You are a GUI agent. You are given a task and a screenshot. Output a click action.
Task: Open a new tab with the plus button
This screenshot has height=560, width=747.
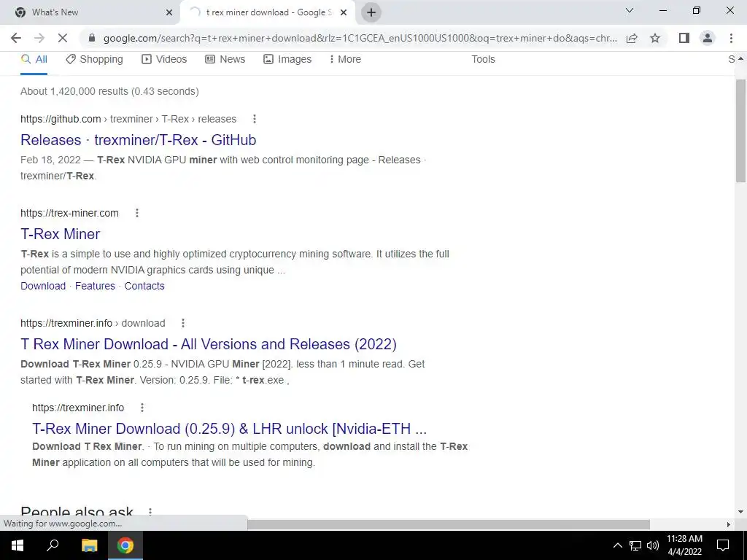[371, 12]
